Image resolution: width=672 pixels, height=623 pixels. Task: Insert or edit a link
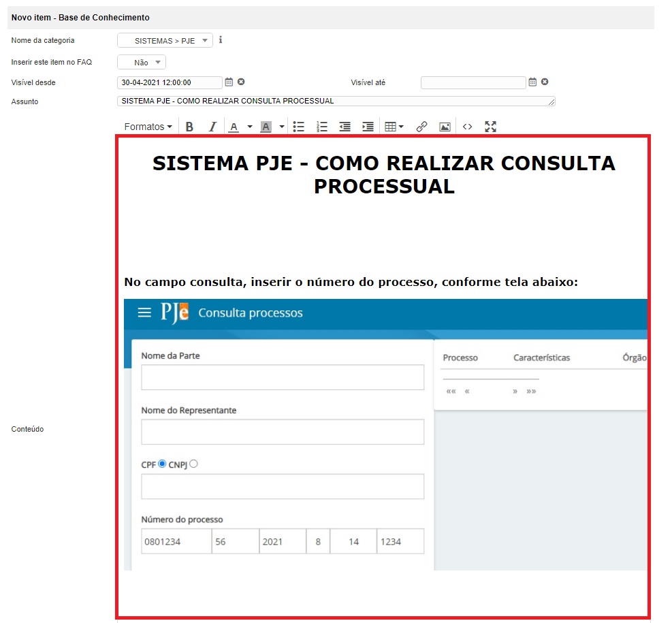(421, 127)
